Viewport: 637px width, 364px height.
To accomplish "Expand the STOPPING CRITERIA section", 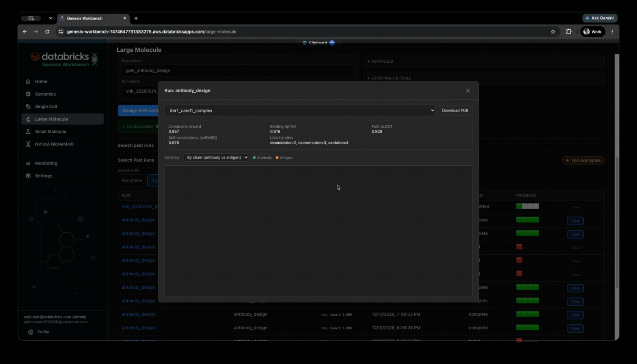I will pos(484,78).
